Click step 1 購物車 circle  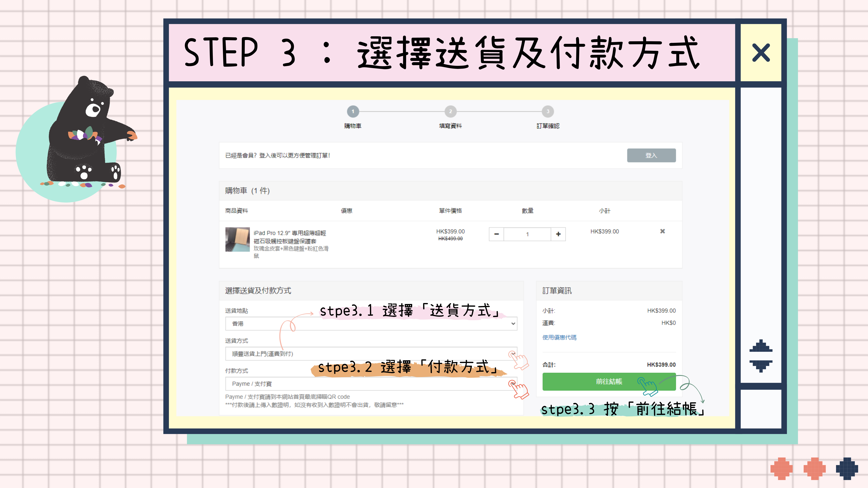tap(353, 111)
